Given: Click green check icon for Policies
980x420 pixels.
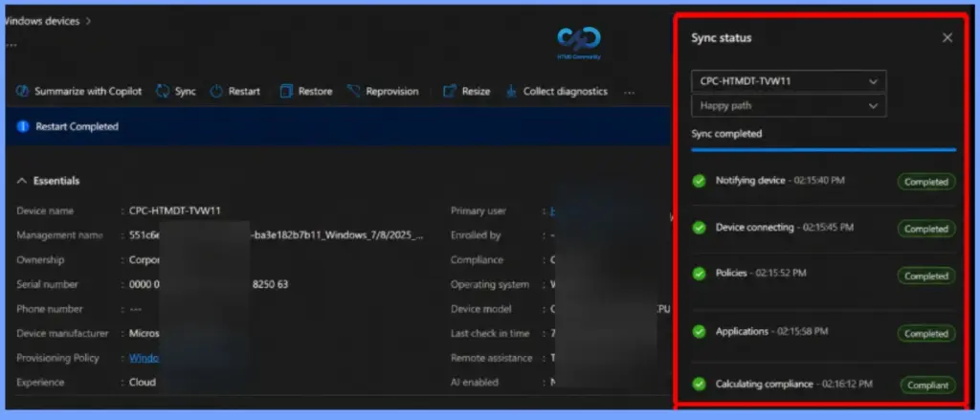Looking at the screenshot, I should coord(700,274).
